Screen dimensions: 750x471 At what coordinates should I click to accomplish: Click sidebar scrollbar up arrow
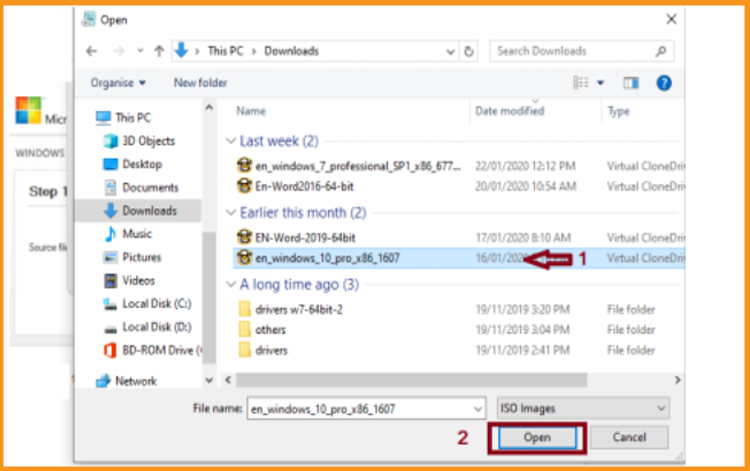click(209, 108)
